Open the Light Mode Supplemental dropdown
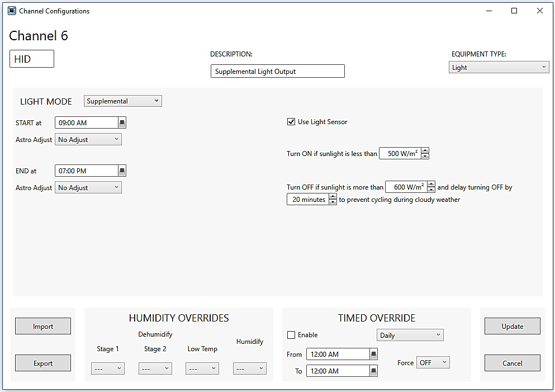The image size is (555, 392). [123, 101]
